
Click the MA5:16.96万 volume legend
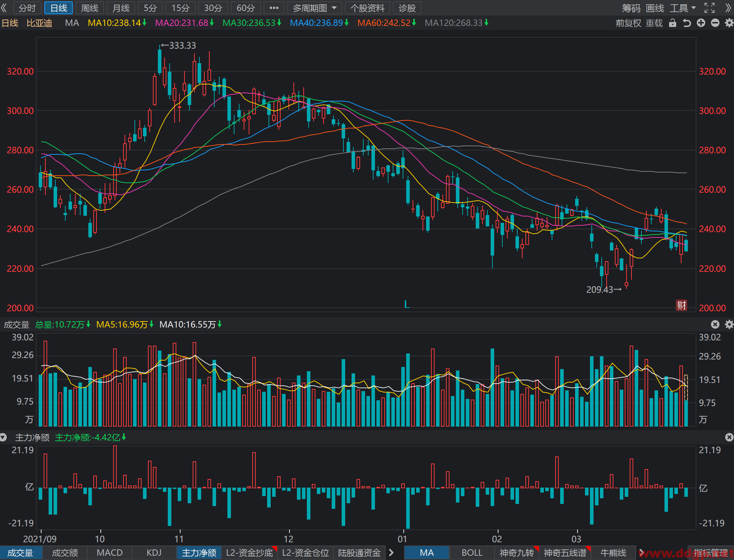point(125,324)
